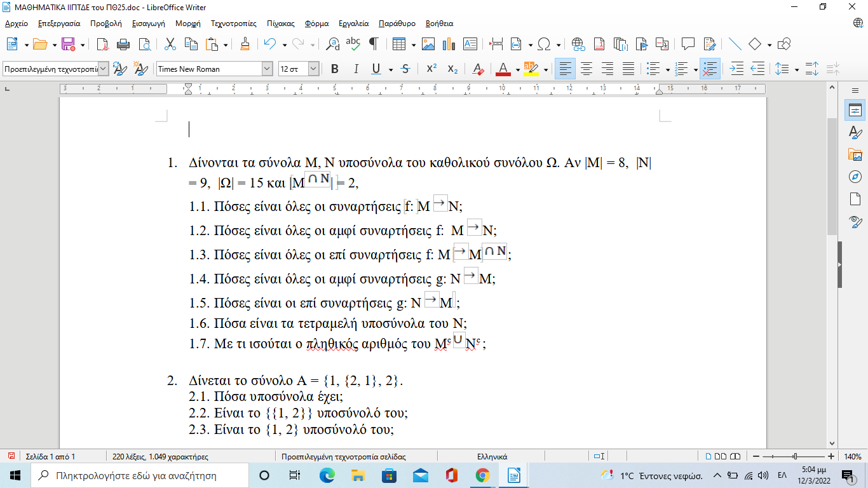Image resolution: width=868 pixels, height=488 pixels.
Task: Set paragraph alignment to centered
Action: point(587,69)
